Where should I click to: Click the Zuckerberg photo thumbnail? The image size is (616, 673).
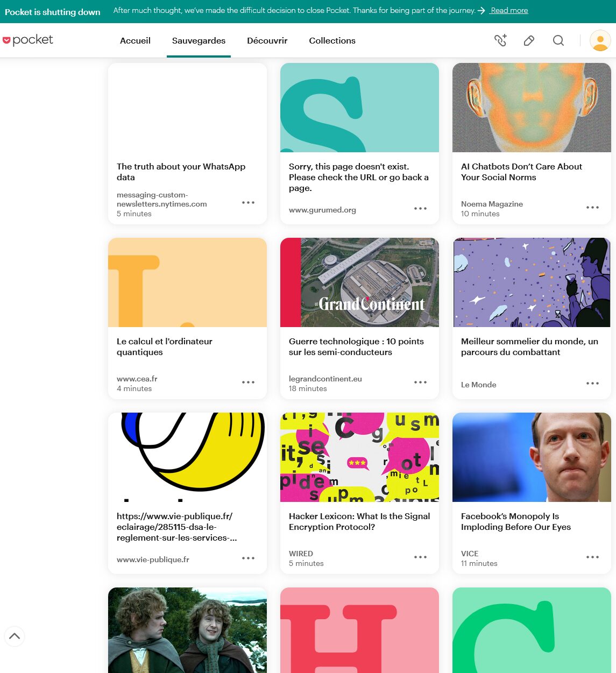[x=532, y=457]
